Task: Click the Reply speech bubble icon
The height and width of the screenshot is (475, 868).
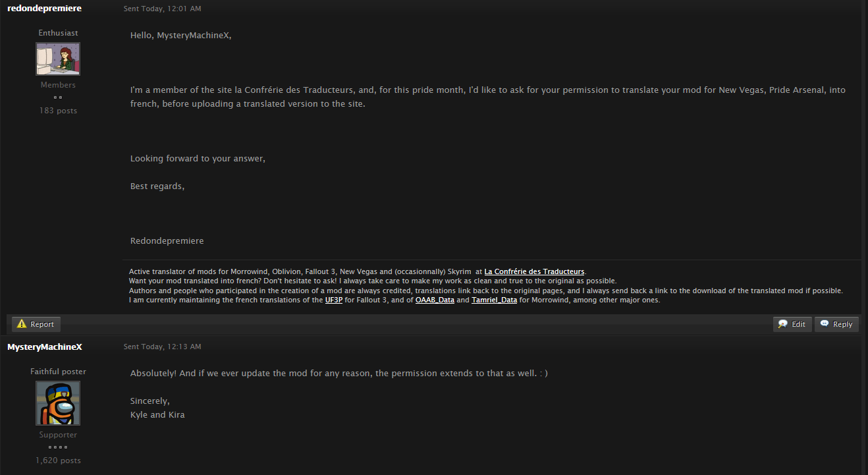Action: 825,324
